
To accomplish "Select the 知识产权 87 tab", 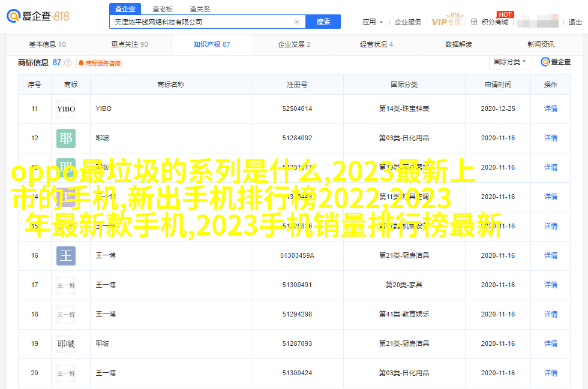I will (212, 44).
